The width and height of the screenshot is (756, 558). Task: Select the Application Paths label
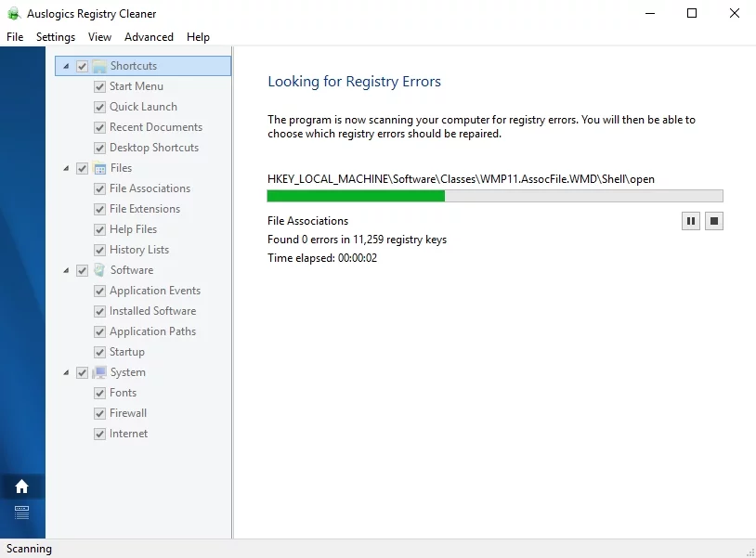[152, 331]
